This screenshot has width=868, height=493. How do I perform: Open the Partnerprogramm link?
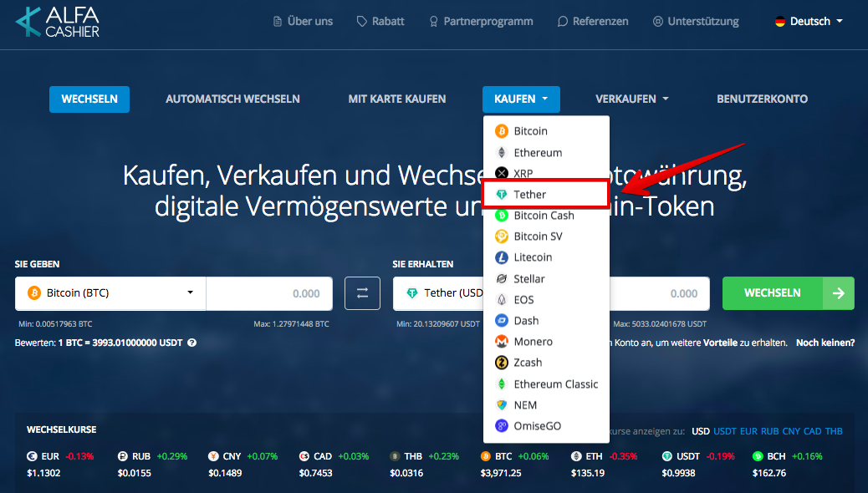480,22
